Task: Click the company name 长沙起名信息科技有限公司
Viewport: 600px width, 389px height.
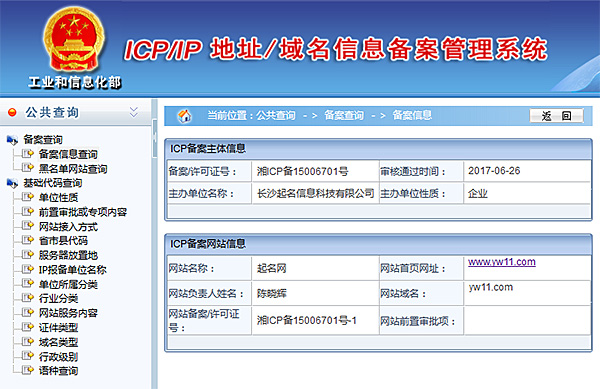Action: pos(315,194)
